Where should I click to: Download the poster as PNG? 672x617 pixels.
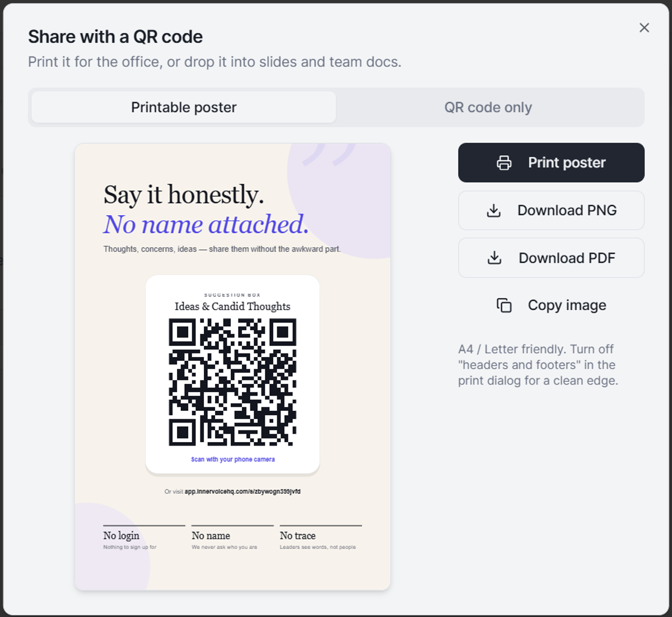(x=551, y=210)
